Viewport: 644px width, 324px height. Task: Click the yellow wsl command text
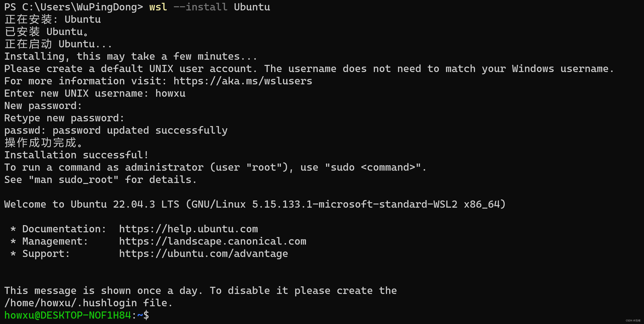[158, 7]
